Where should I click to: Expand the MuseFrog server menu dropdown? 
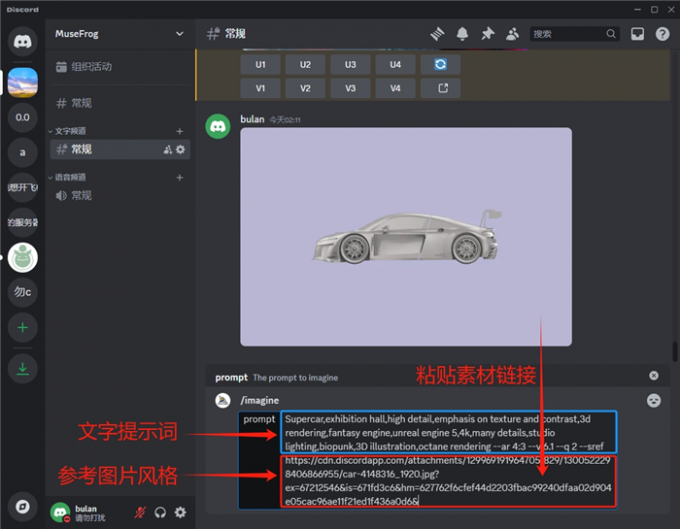(180, 34)
